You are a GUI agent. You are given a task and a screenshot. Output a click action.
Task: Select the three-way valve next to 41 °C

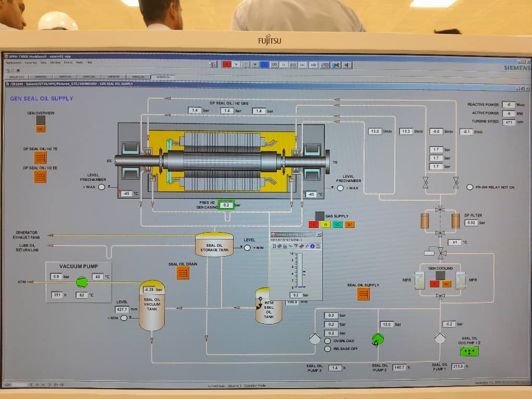[x=441, y=253]
